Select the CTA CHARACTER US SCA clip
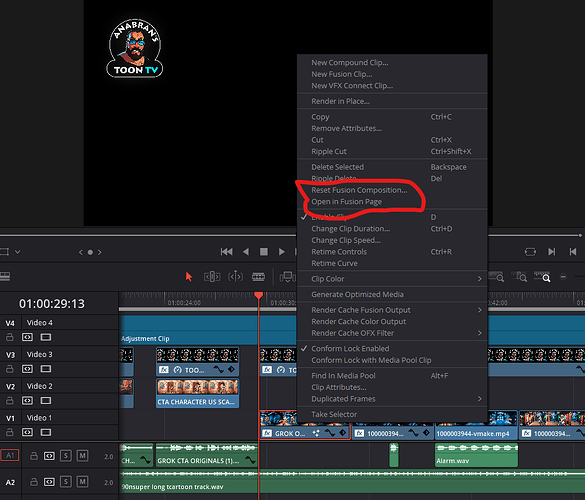Viewport: 585px width, 500px height. pos(197,393)
